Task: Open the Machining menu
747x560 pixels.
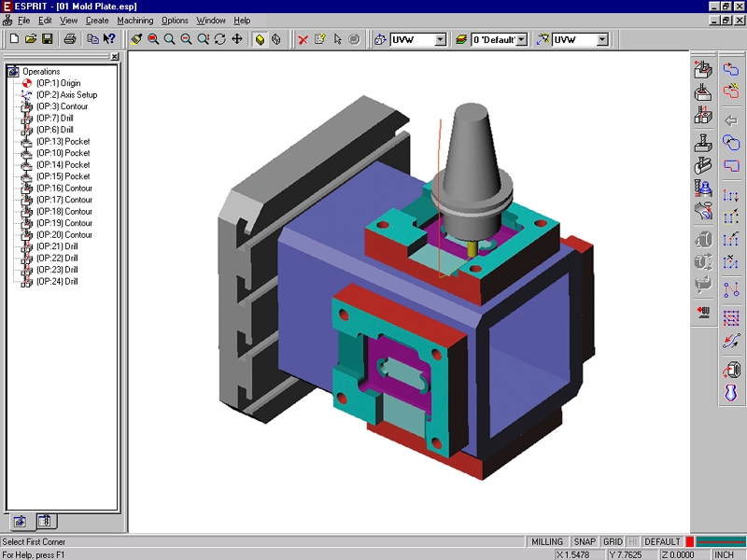Action: [135, 21]
